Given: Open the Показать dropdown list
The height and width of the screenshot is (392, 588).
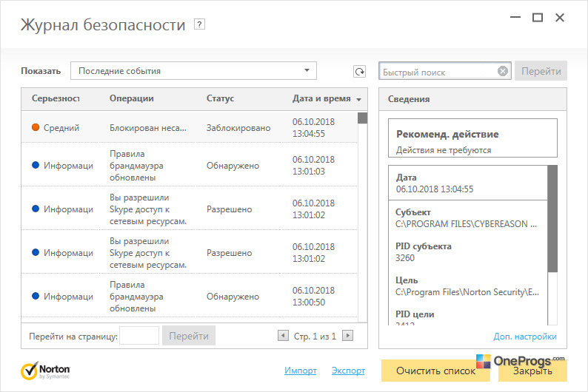Looking at the screenshot, I should point(193,71).
